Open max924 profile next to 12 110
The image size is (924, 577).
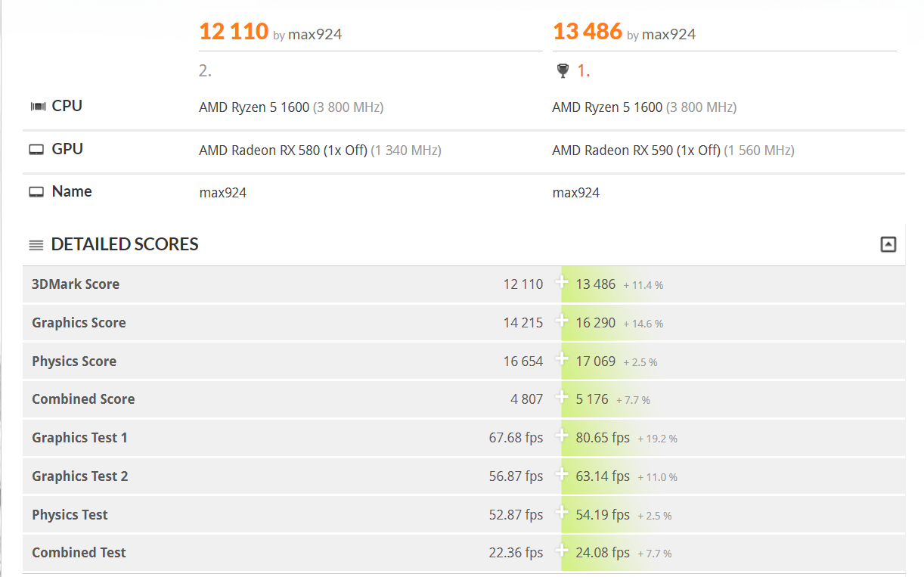pos(315,35)
